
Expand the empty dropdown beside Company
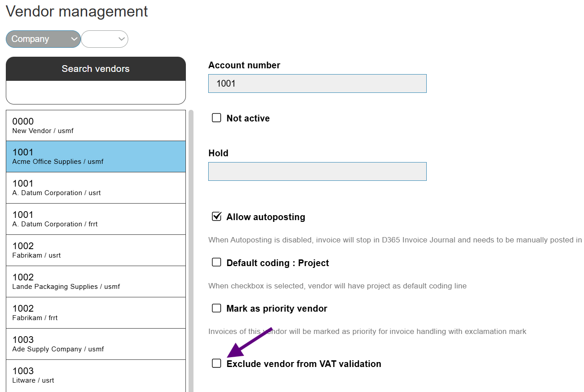(x=105, y=39)
